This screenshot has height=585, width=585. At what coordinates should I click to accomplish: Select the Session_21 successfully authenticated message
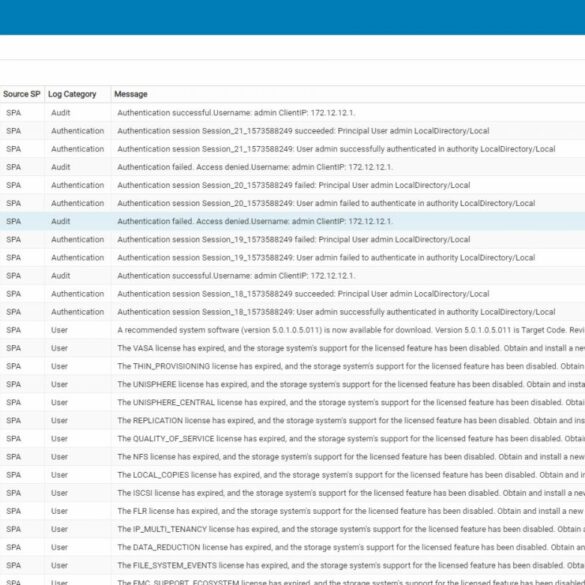pyautogui.click(x=336, y=149)
